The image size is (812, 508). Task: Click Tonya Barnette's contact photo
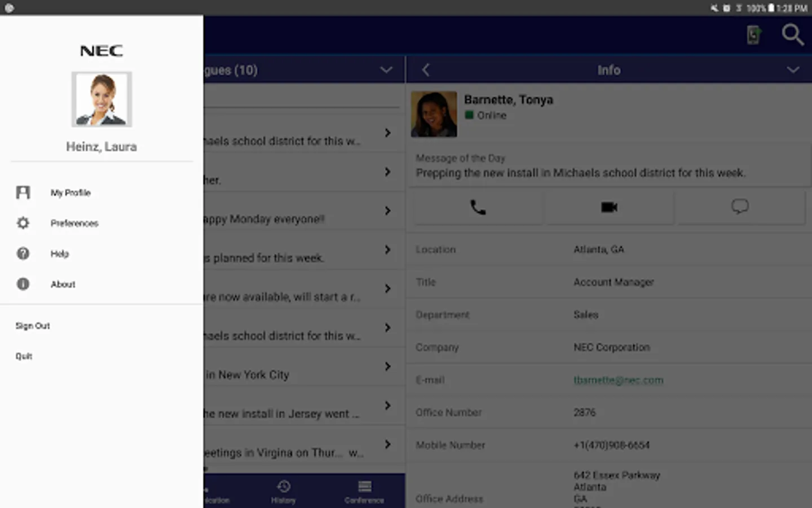click(x=434, y=114)
